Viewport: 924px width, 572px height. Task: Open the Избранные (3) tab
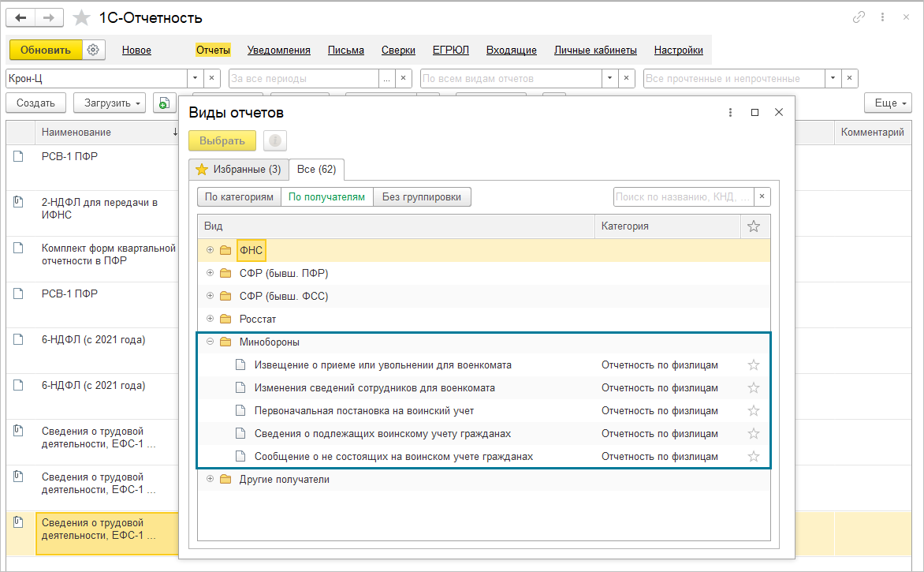pos(239,170)
